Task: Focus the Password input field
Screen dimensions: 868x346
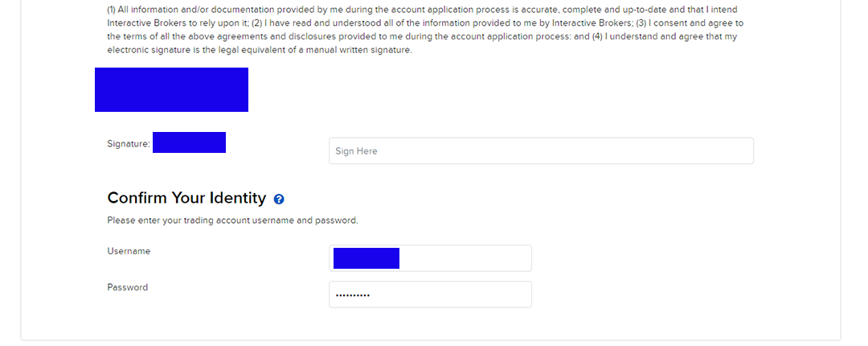Action: pos(450,295)
